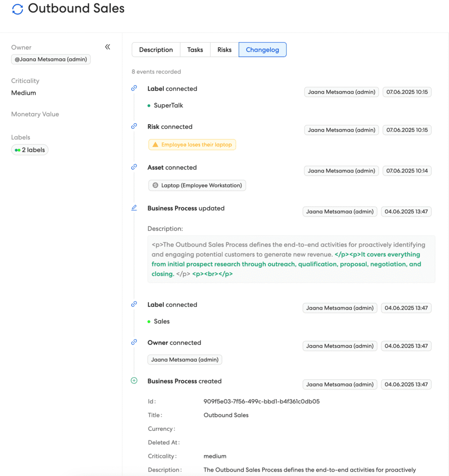This screenshot has width=449, height=476.
Task: Click timestamp chip on Business Process updated
Action: click(406, 212)
